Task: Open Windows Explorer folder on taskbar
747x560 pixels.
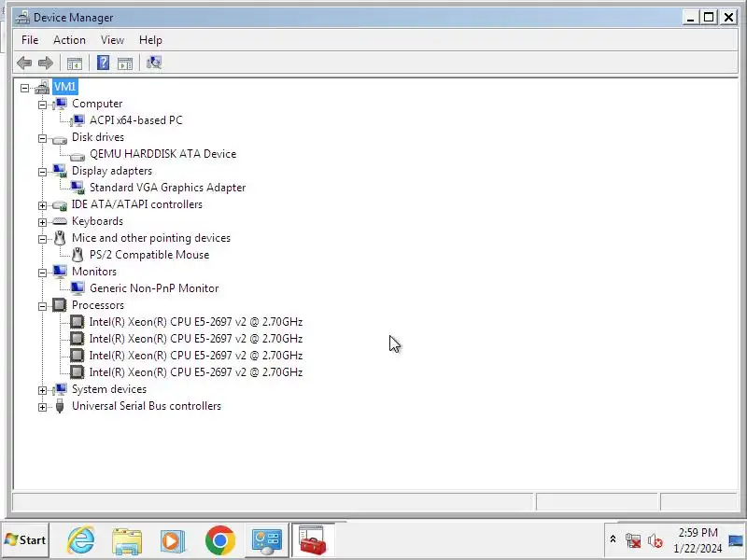Action: [127, 541]
